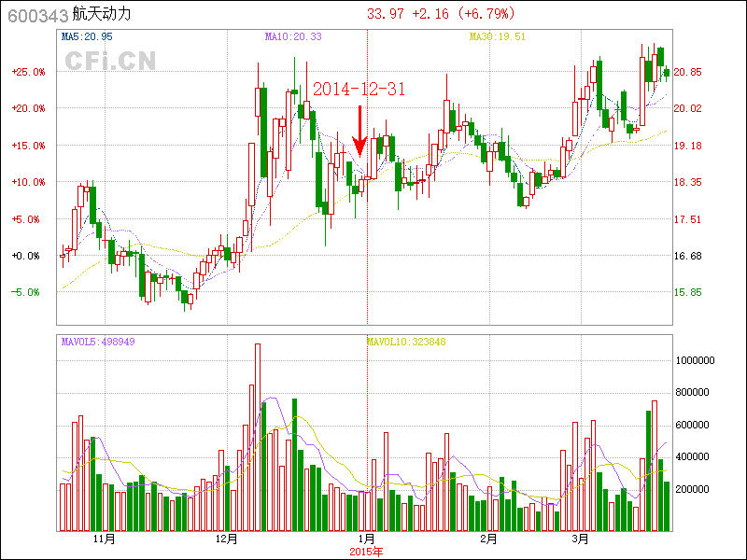Click the +25.0% percentage axis label
Image resolution: width=747 pixels, height=560 pixels.
pyautogui.click(x=25, y=72)
